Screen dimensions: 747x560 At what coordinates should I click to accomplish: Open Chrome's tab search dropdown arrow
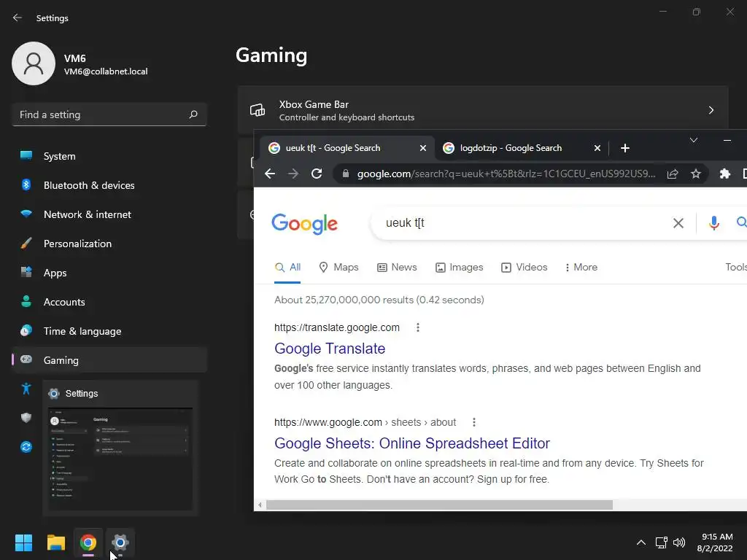pyautogui.click(x=694, y=140)
